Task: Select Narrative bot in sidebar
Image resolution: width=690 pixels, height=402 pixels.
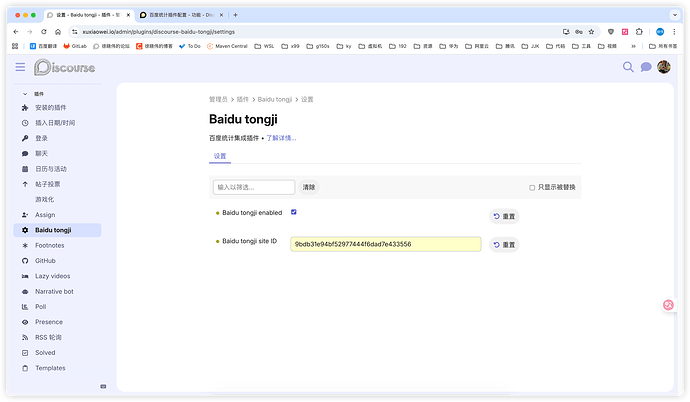Action: point(54,291)
